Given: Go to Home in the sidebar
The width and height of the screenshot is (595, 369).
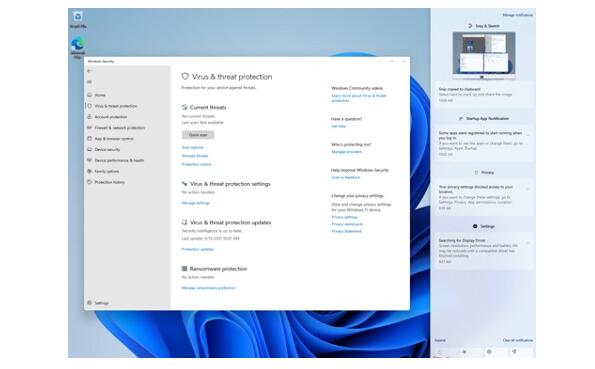Looking at the screenshot, I should click(100, 95).
